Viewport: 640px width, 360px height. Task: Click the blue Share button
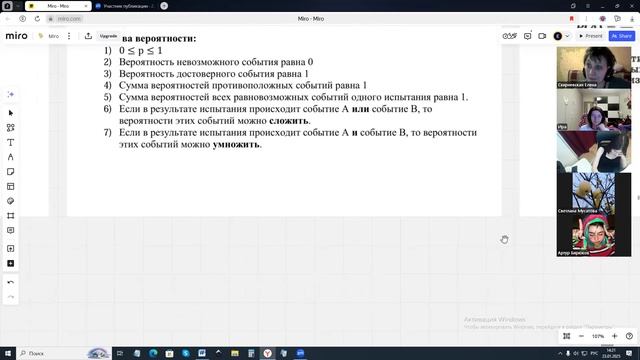pos(622,36)
